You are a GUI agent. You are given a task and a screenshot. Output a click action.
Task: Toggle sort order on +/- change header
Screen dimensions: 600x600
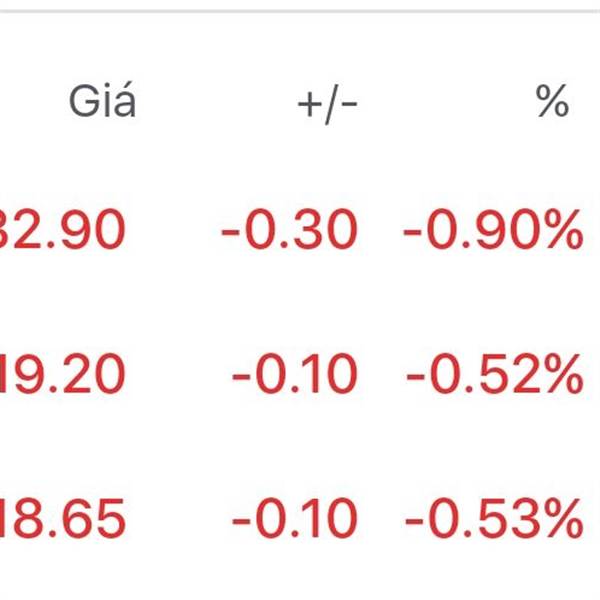click(x=327, y=104)
